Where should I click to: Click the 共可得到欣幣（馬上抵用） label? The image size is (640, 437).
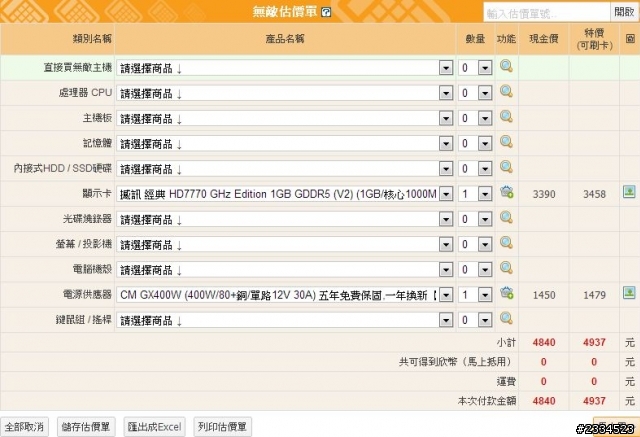pyautogui.click(x=455, y=362)
